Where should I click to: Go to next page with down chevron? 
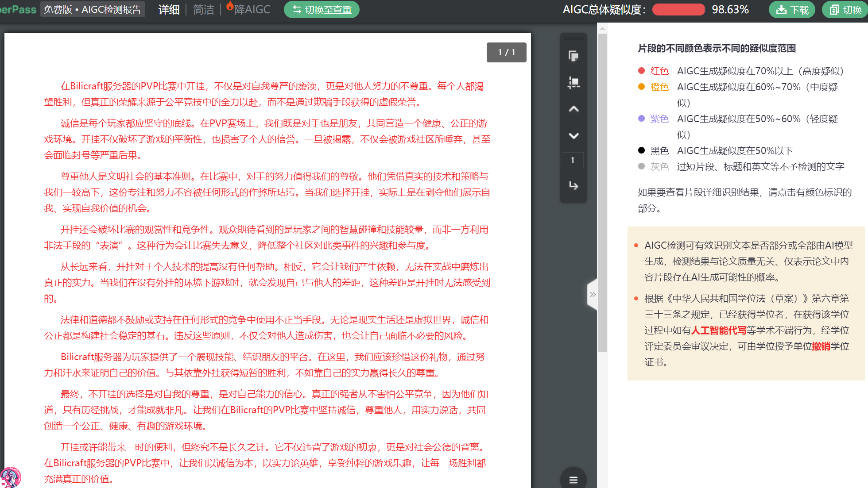pos(573,135)
